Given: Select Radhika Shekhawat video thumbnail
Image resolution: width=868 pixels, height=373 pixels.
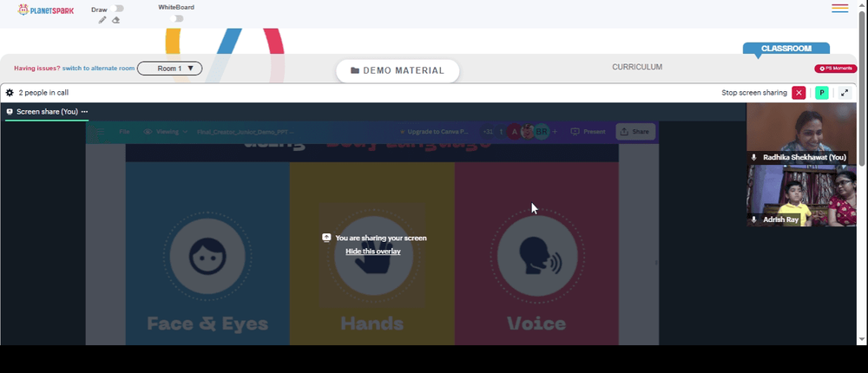Looking at the screenshot, I should pyautogui.click(x=801, y=134).
